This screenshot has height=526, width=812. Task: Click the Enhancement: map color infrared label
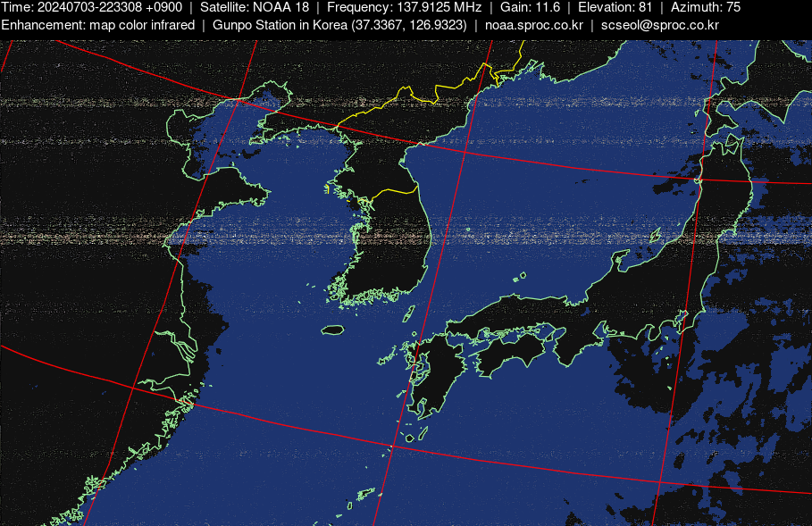98,25
